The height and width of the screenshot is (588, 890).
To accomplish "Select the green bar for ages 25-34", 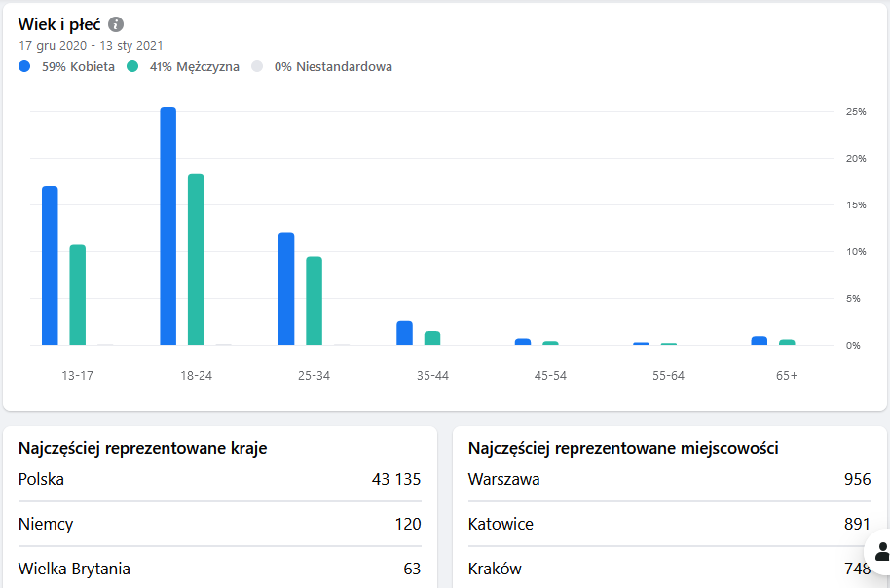I will [x=314, y=300].
